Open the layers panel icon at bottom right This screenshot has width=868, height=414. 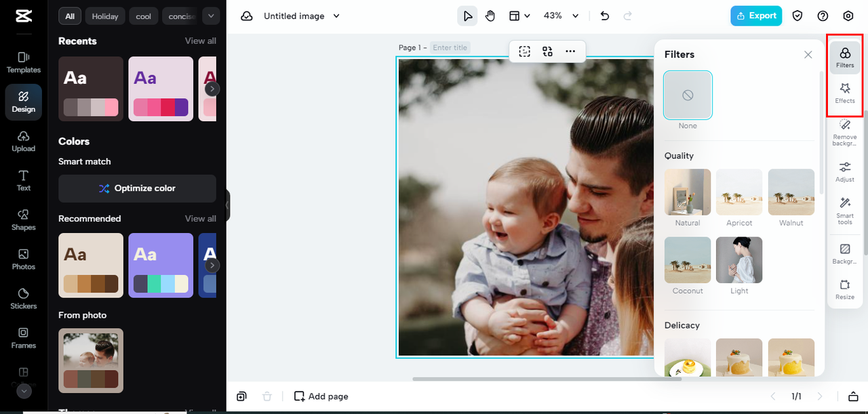pyautogui.click(x=853, y=396)
